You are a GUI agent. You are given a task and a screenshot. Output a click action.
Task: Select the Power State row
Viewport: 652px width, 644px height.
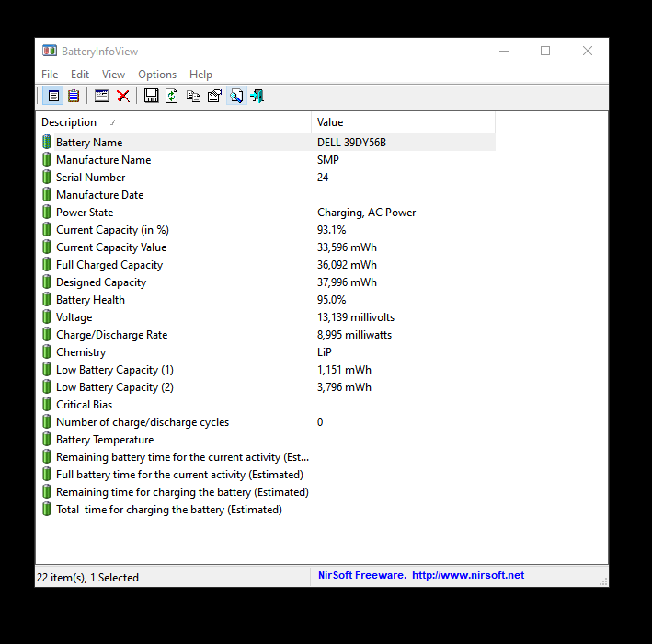[x=85, y=213]
